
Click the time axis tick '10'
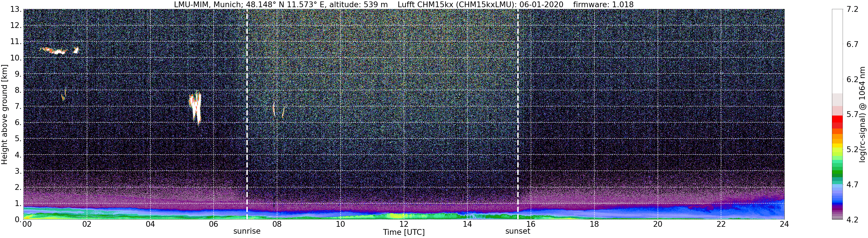[340, 224]
